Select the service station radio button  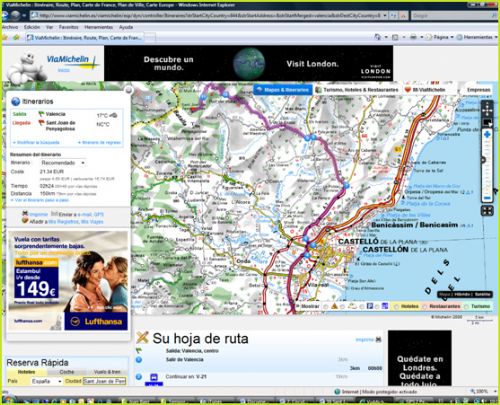tap(377, 306)
